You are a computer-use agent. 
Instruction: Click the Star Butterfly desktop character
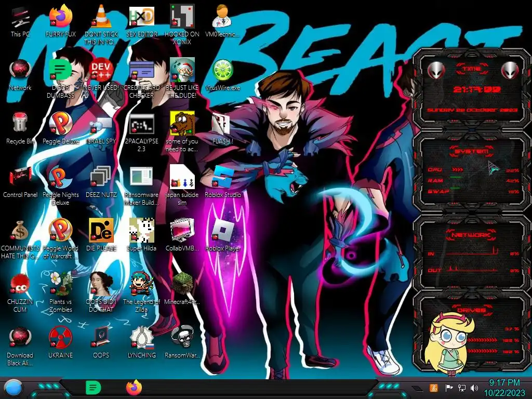(449, 344)
